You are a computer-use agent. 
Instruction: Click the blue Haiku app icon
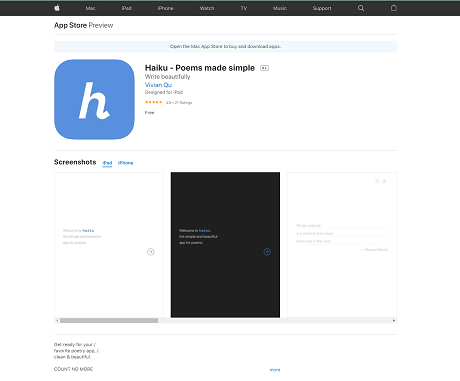coord(94,99)
